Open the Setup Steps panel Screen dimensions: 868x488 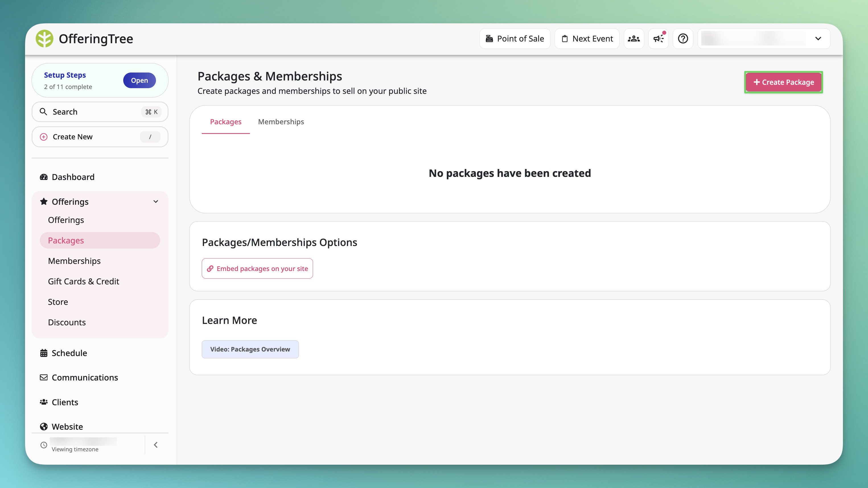coord(139,80)
